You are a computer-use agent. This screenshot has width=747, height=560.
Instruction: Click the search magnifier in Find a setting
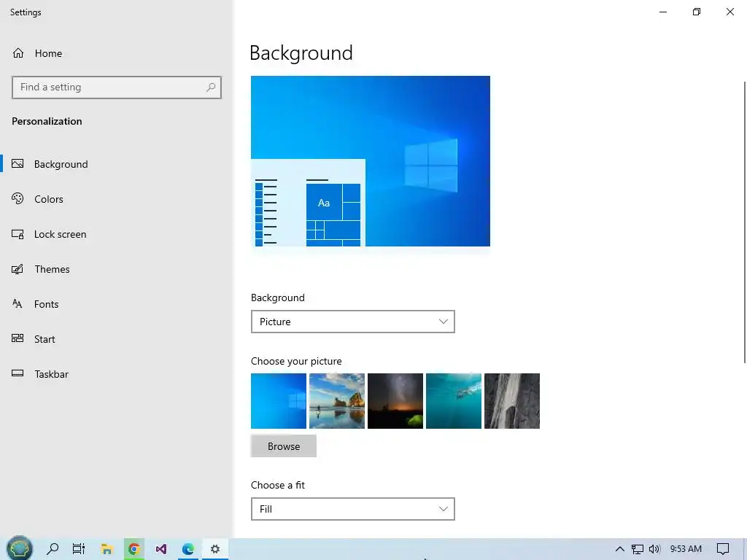click(211, 87)
